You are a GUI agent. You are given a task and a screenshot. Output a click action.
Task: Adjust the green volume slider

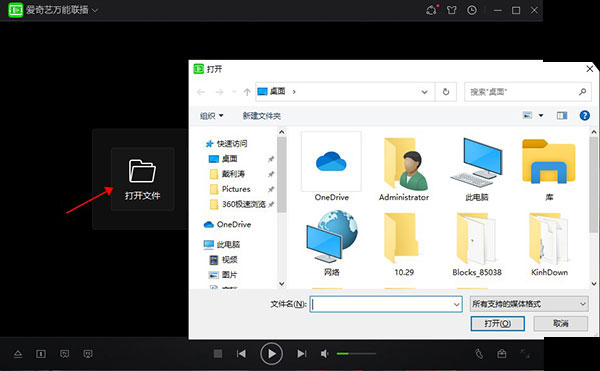(x=356, y=353)
